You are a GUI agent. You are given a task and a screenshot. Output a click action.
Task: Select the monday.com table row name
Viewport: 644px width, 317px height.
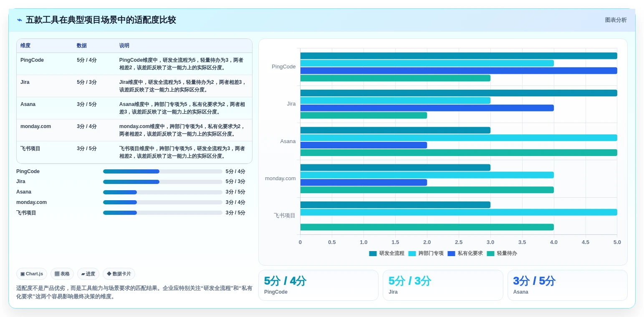click(36, 126)
